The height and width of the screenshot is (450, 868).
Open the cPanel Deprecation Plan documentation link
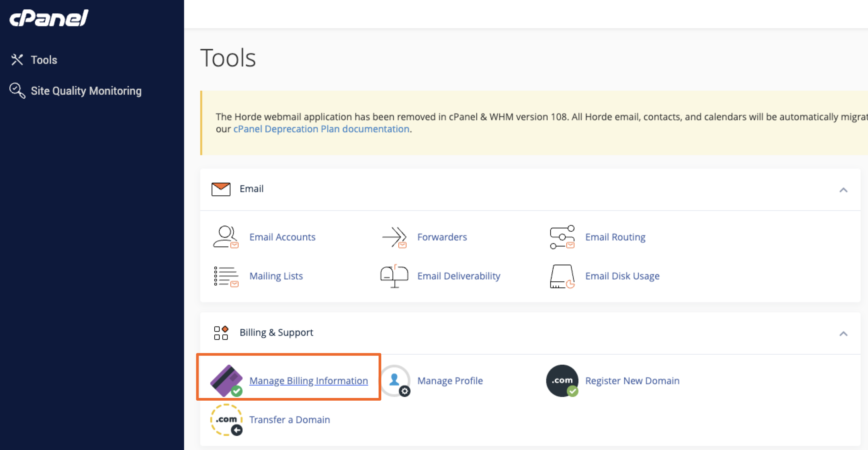321,129
